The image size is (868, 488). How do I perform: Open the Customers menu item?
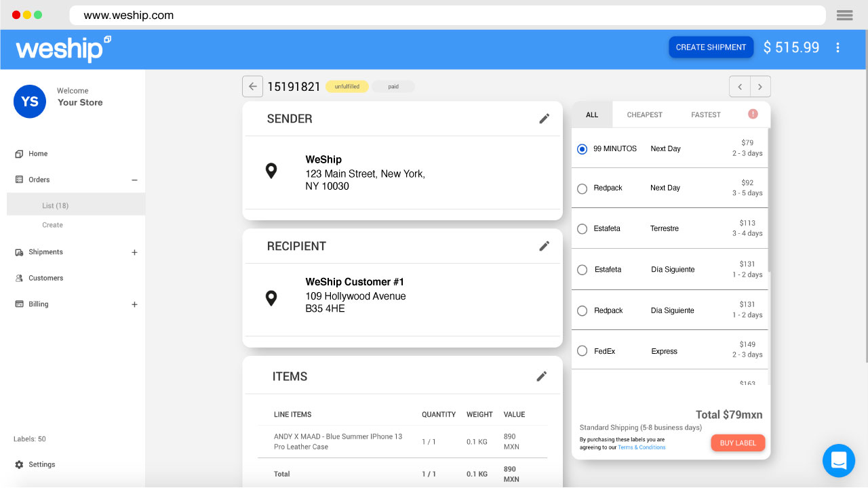point(45,279)
